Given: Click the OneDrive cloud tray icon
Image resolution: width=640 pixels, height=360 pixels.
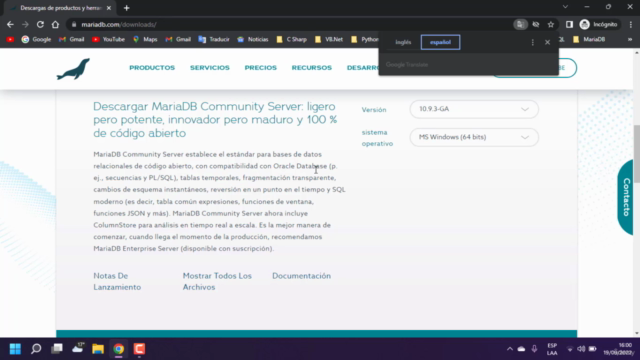Looking at the screenshot, I should (521, 349).
